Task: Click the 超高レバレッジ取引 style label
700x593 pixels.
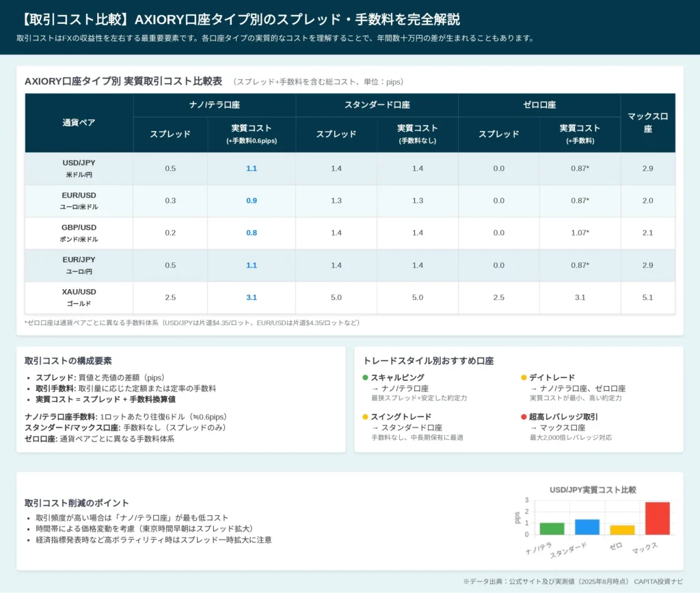Action: click(x=563, y=417)
